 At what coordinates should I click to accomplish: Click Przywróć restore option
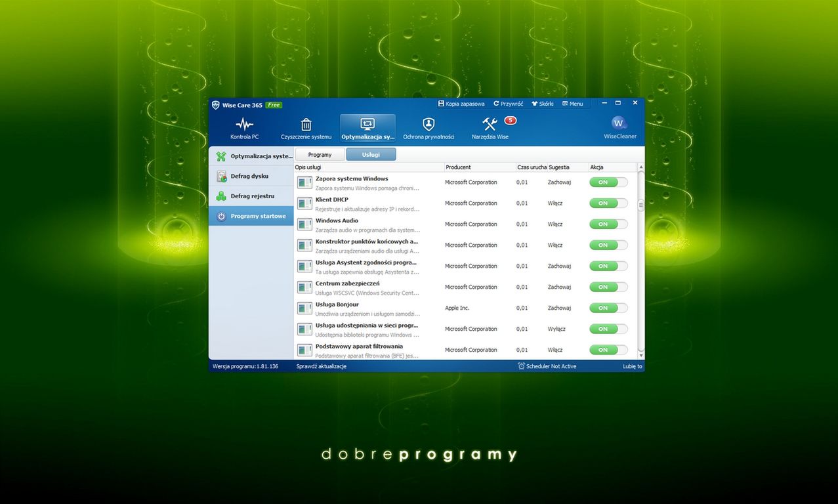[x=508, y=104]
